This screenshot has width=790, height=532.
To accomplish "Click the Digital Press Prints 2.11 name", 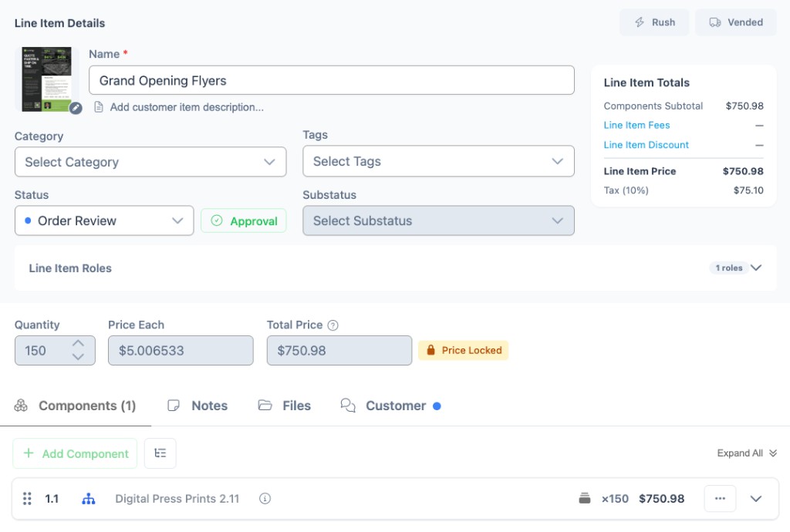I will point(177,498).
